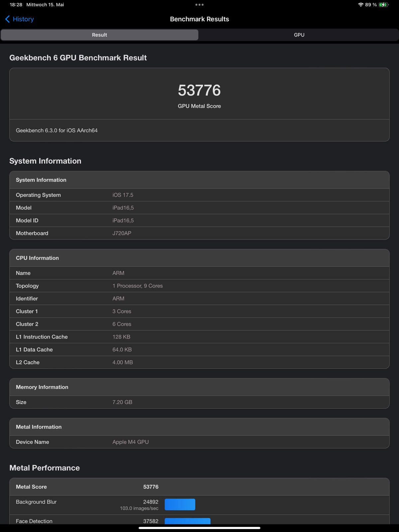Image resolution: width=399 pixels, height=532 pixels.
Task: Tap the J720AP motherboard value
Action: 122,233
